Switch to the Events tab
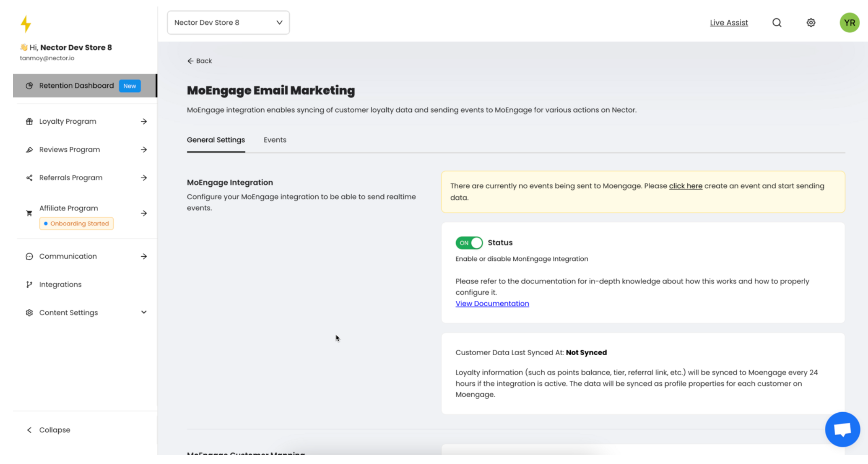868x464 pixels. [275, 140]
